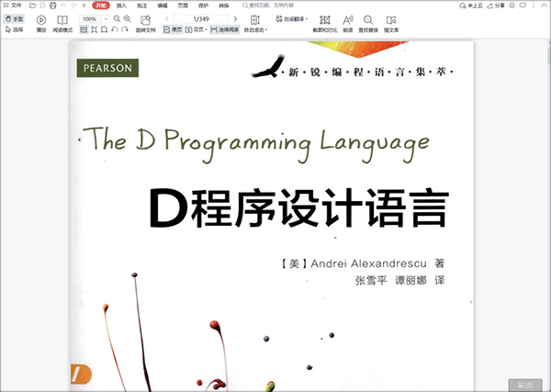Select the 选择 selection tool
This screenshot has width=551, height=392.
pyautogui.click(x=15, y=30)
